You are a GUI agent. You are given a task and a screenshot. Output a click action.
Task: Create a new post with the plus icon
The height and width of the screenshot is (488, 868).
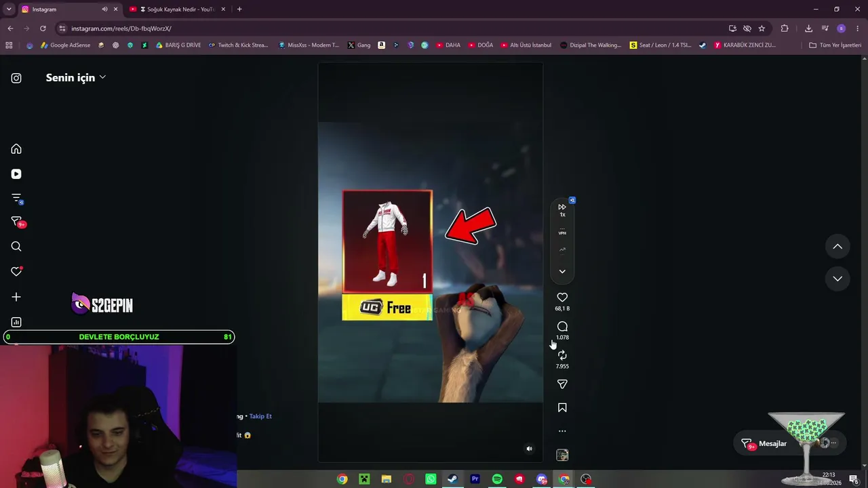[x=16, y=297]
